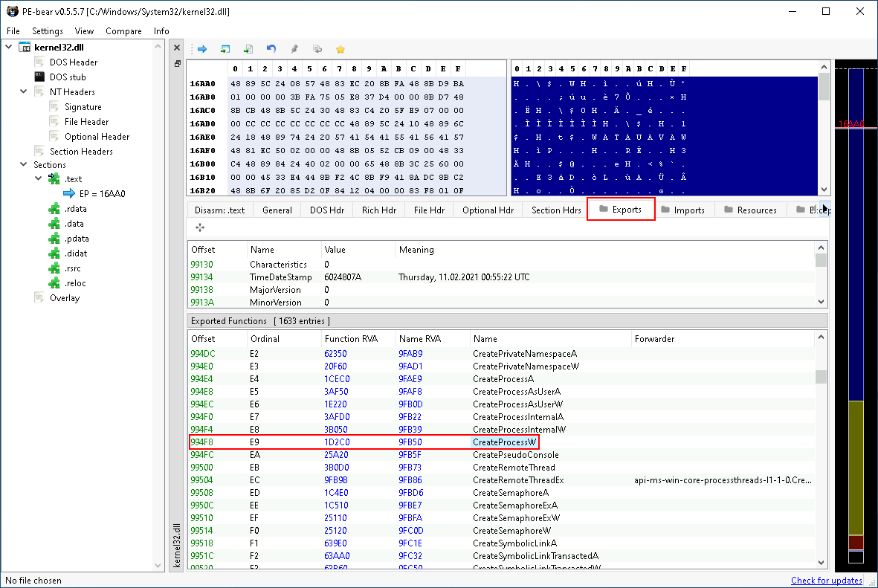Click the olive-yellow section in the file map bar
The width and height of the screenshot is (878, 588).
click(x=856, y=467)
